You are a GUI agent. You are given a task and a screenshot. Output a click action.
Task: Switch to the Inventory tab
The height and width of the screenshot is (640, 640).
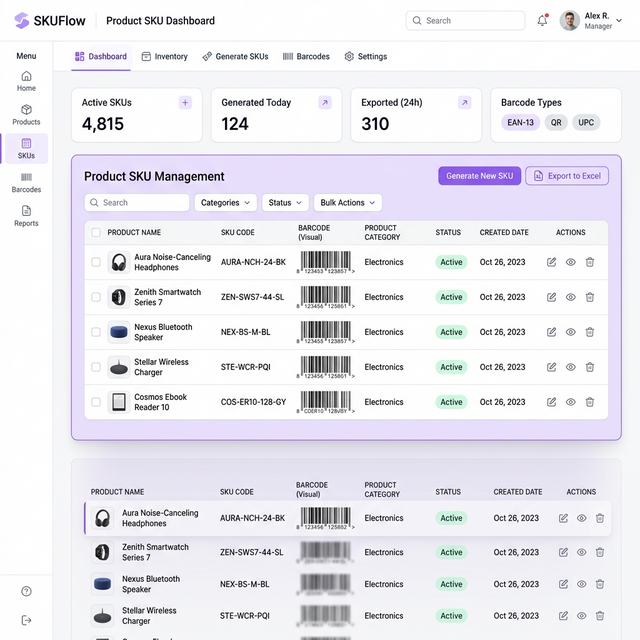pyautogui.click(x=164, y=56)
